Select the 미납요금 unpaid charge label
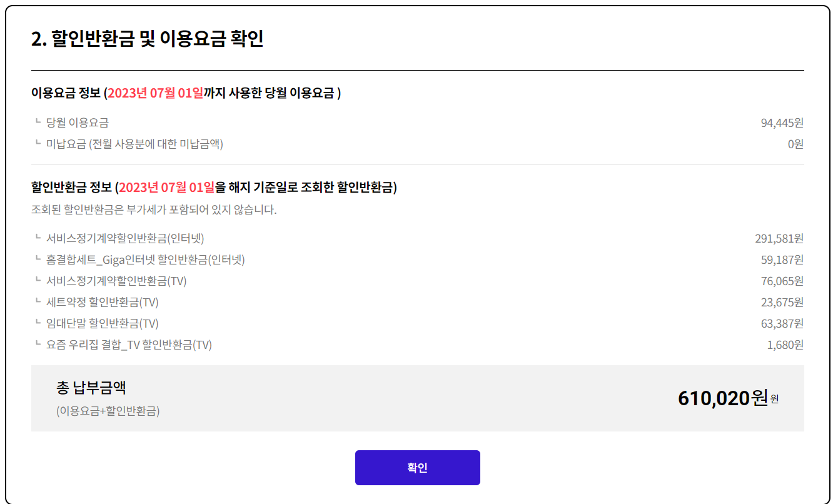Screen dimensions: 838x504 pyautogui.click(x=134, y=144)
